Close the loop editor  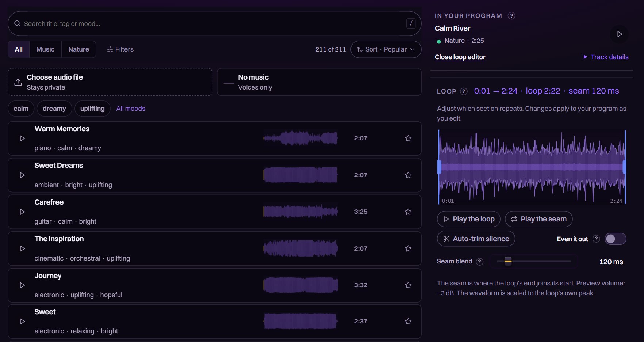[x=460, y=57]
